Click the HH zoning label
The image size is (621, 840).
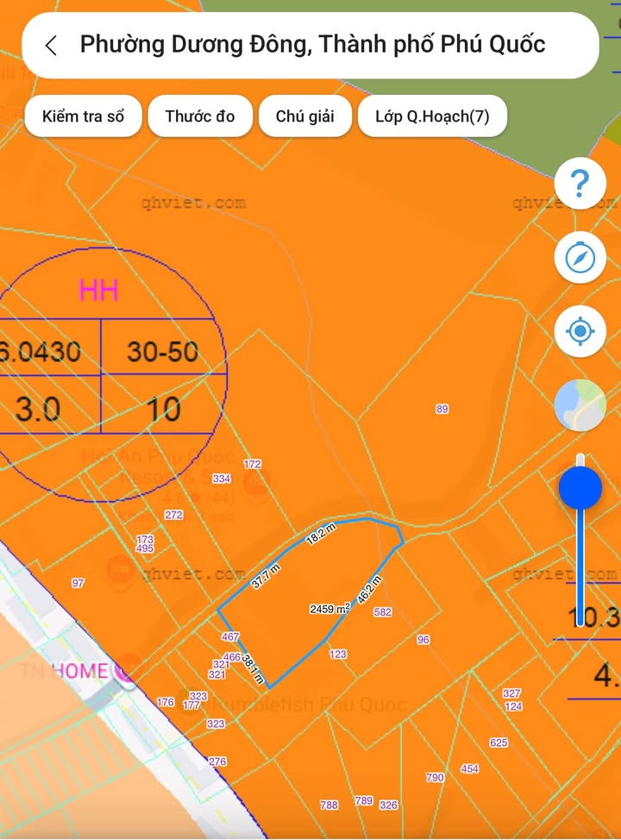[98, 291]
